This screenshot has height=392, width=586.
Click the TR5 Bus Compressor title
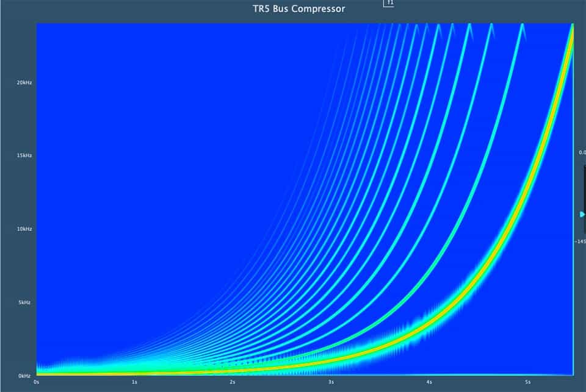(x=299, y=9)
